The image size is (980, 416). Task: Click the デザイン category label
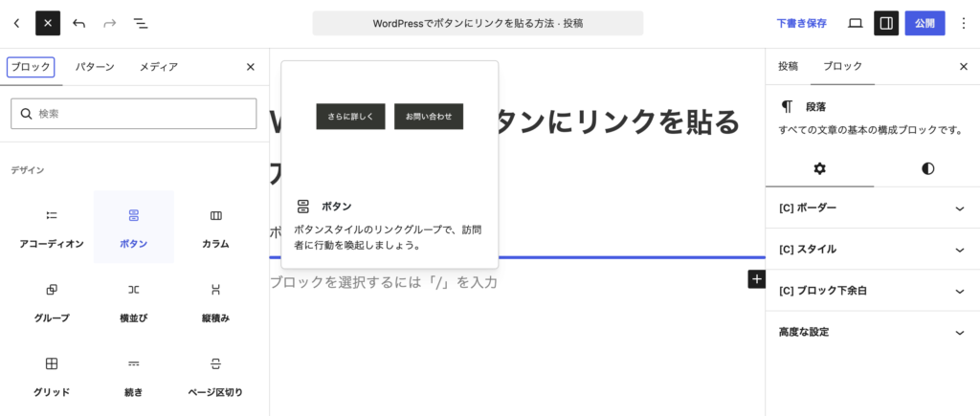pyautogui.click(x=28, y=170)
